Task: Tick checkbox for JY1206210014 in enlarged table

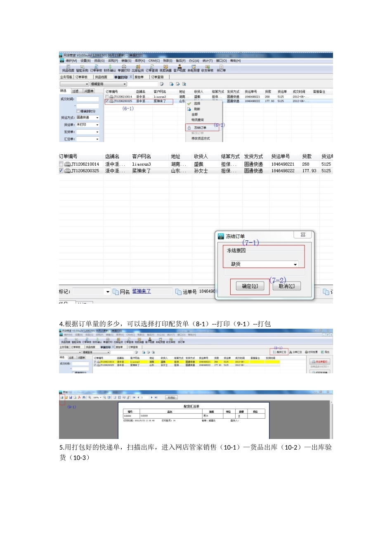Action: (x=61, y=164)
